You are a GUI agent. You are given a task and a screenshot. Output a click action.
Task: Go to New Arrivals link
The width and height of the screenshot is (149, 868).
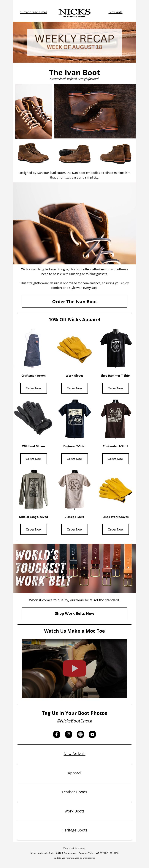[74, 754]
